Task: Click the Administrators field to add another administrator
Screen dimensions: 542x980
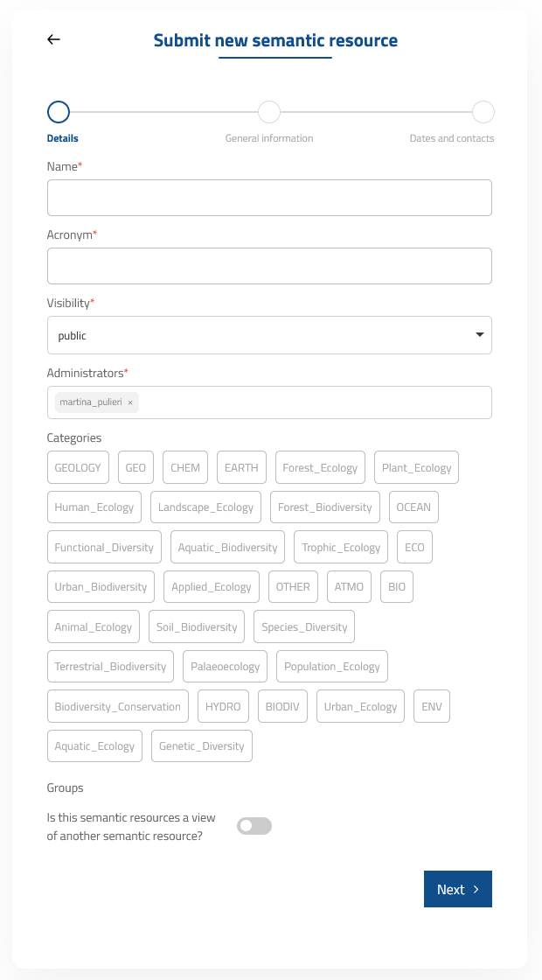Action: (306, 402)
